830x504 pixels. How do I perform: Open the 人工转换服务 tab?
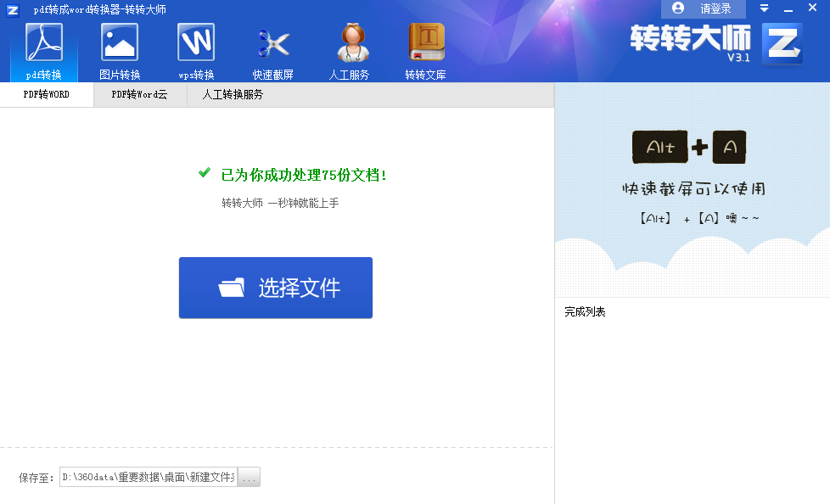(x=231, y=95)
